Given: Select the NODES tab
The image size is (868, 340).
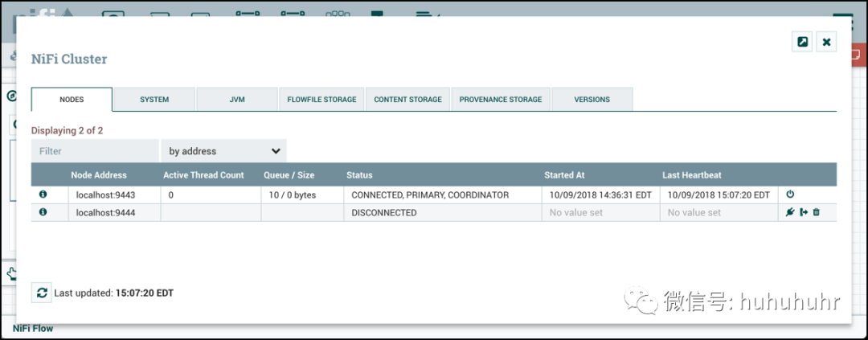Looking at the screenshot, I should click(x=72, y=100).
